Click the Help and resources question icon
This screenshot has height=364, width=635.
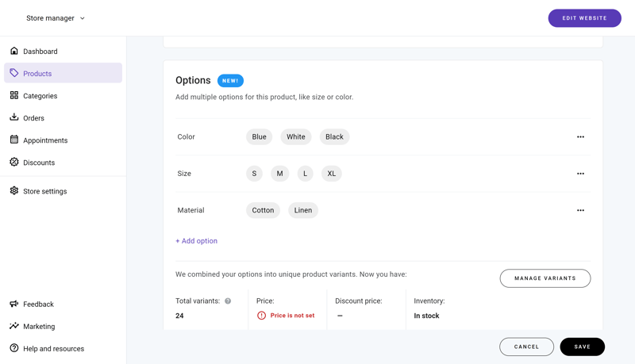tap(14, 348)
